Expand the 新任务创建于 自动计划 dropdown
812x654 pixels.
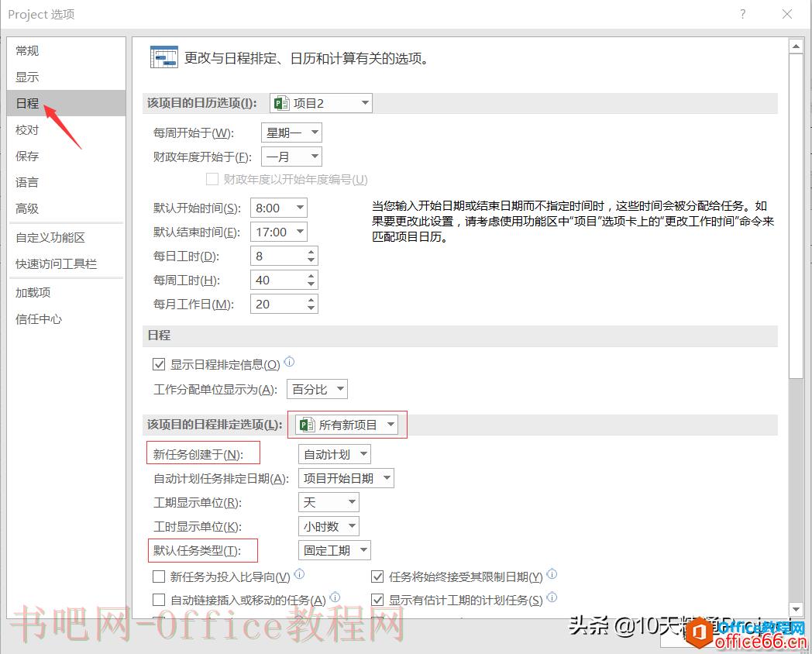pyautogui.click(x=335, y=455)
